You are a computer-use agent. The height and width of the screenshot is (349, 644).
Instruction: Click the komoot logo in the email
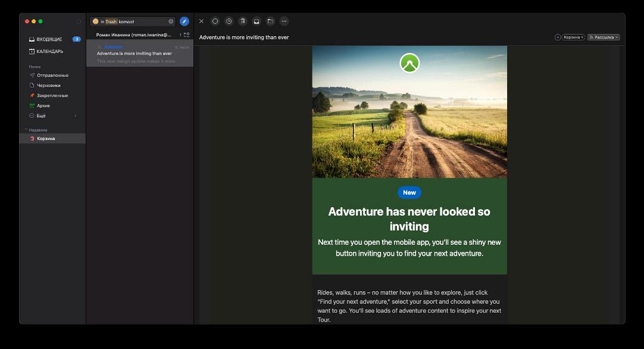(409, 63)
